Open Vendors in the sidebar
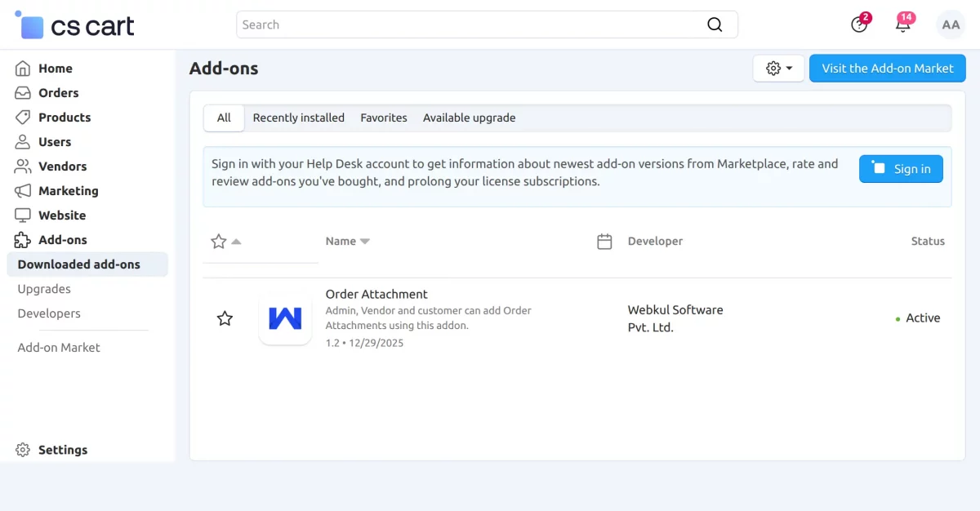This screenshot has width=980, height=511. (62, 167)
